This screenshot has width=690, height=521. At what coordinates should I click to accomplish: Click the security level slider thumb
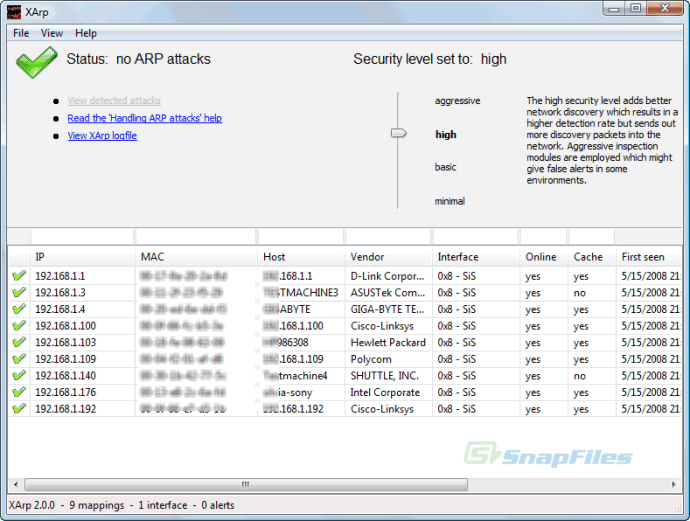tap(399, 133)
